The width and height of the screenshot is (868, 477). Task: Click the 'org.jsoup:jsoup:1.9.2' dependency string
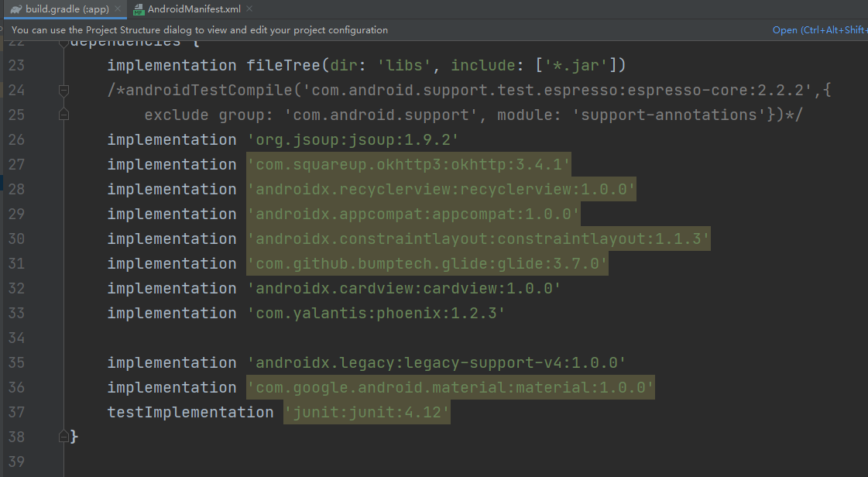tap(352, 139)
